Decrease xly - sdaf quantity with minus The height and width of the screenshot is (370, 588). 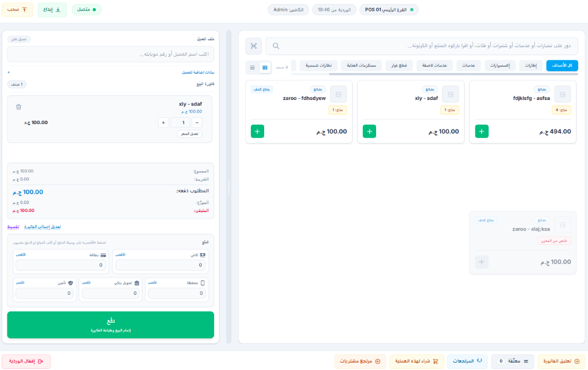coord(197,122)
